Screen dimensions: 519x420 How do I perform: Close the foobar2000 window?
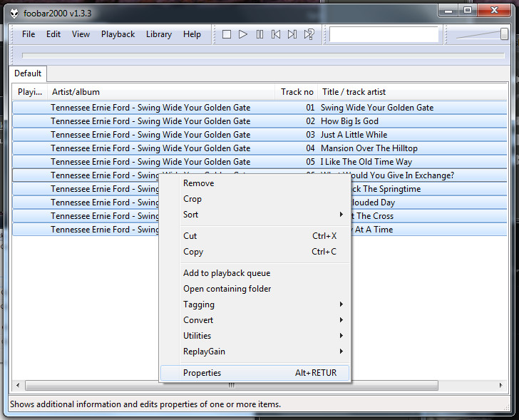pyautogui.click(x=494, y=10)
